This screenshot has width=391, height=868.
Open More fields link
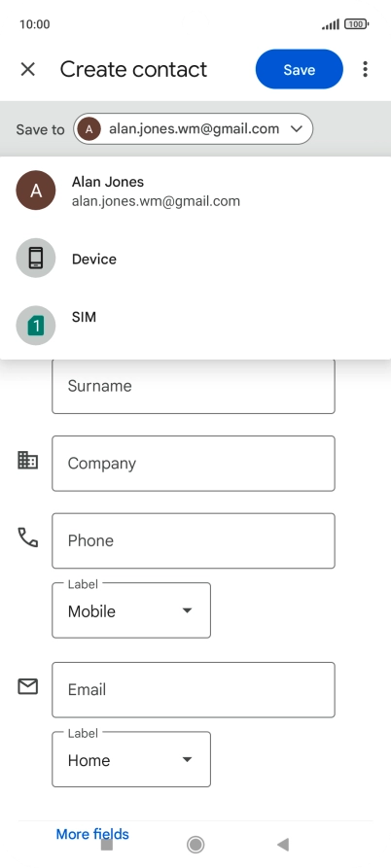[x=92, y=834]
